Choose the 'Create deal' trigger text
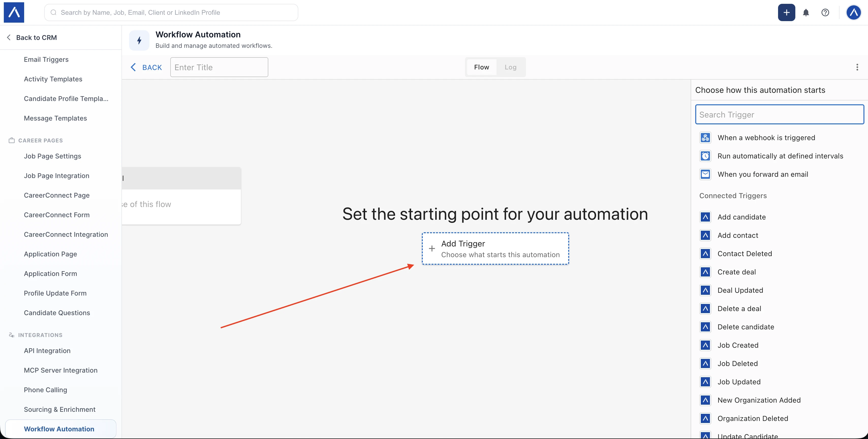 click(736, 272)
